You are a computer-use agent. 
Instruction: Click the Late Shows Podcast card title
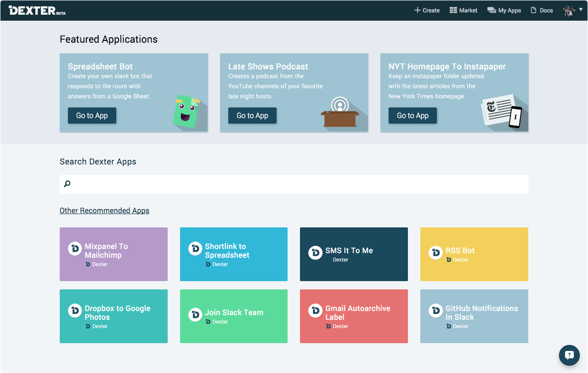click(268, 67)
